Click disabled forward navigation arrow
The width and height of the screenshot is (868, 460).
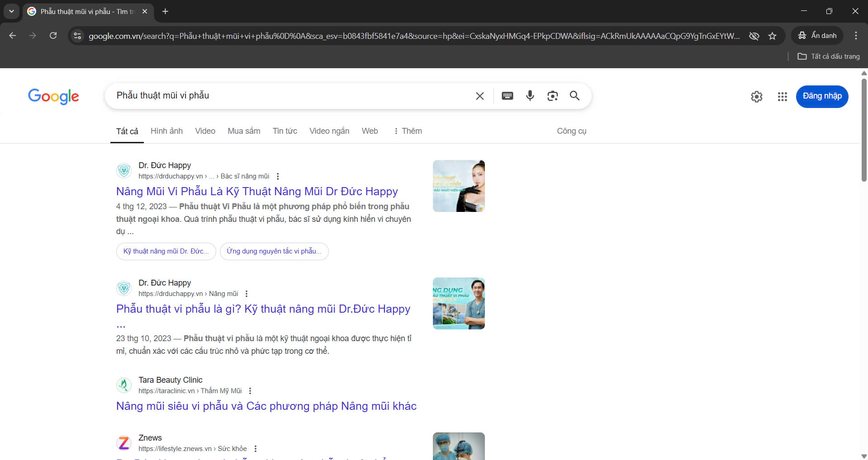33,36
